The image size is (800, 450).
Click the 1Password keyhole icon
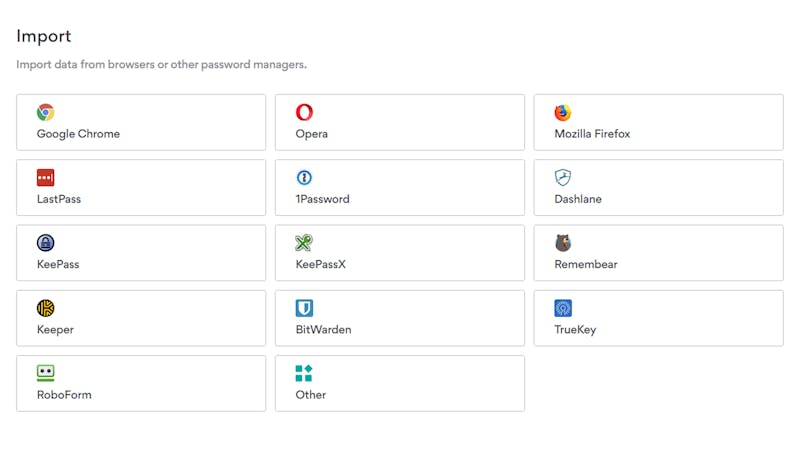[304, 178]
